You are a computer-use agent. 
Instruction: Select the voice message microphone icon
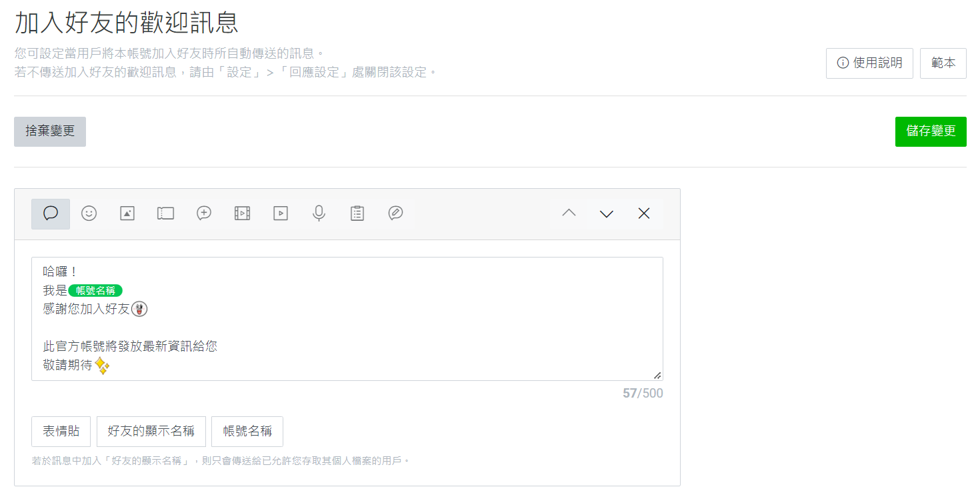[318, 213]
